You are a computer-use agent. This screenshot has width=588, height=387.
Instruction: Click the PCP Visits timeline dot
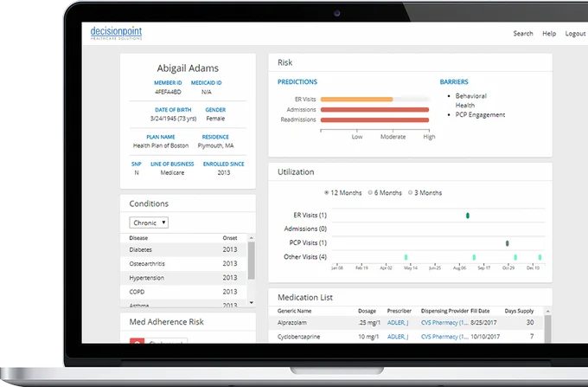pyautogui.click(x=508, y=243)
